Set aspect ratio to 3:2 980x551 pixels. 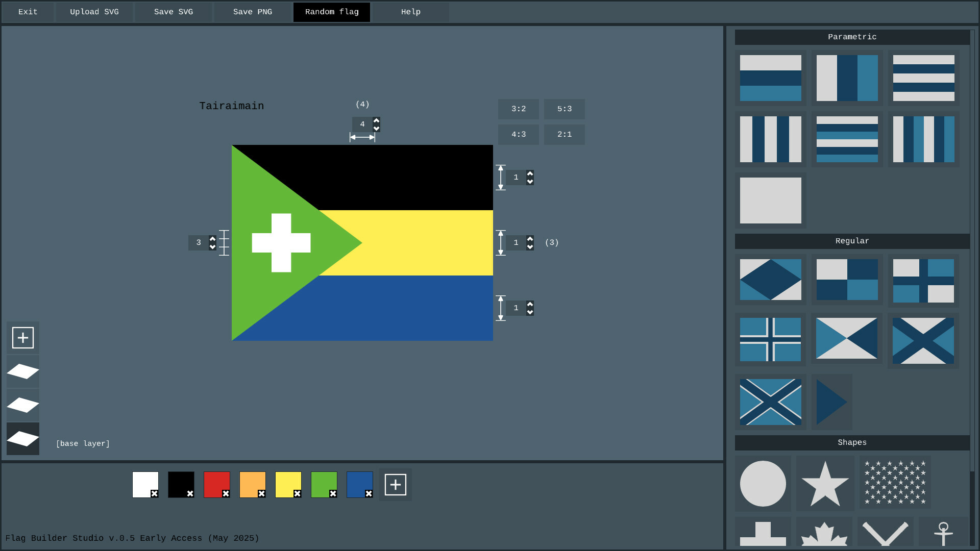click(518, 109)
